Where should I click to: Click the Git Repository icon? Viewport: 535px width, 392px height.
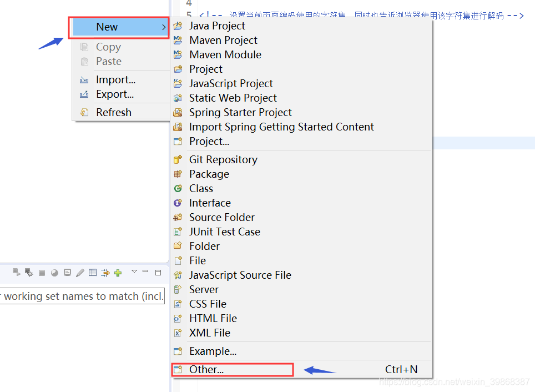pyautogui.click(x=178, y=159)
